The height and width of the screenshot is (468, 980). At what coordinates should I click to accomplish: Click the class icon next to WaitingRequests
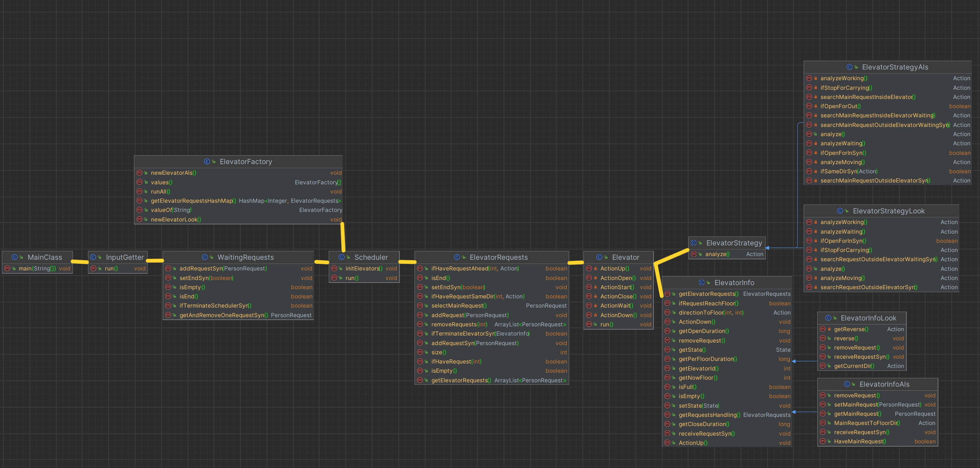click(205, 258)
